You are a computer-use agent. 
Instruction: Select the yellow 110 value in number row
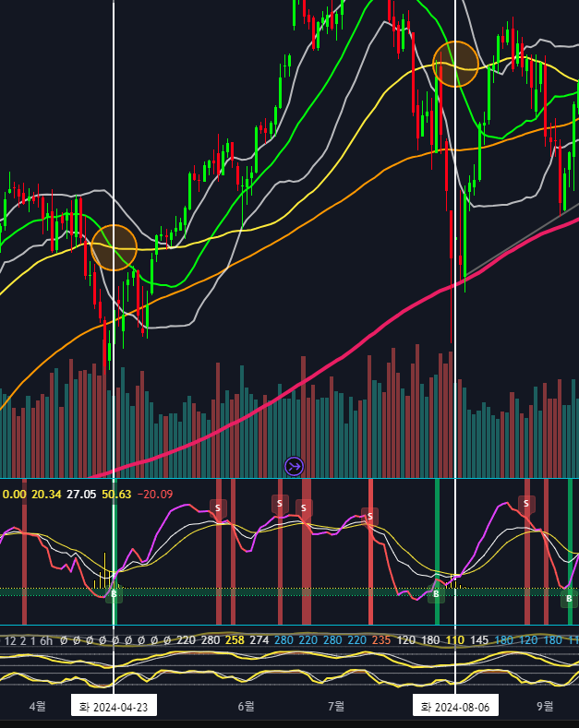coord(454,639)
